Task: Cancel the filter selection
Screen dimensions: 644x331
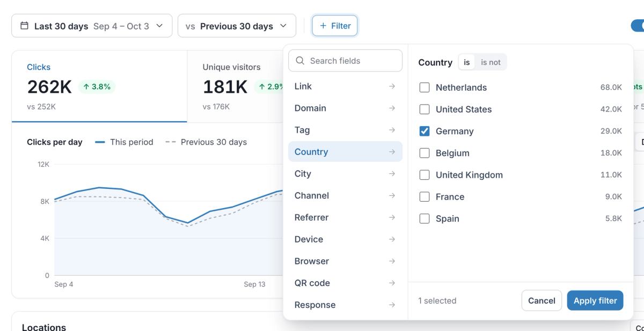Action: click(541, 300)
